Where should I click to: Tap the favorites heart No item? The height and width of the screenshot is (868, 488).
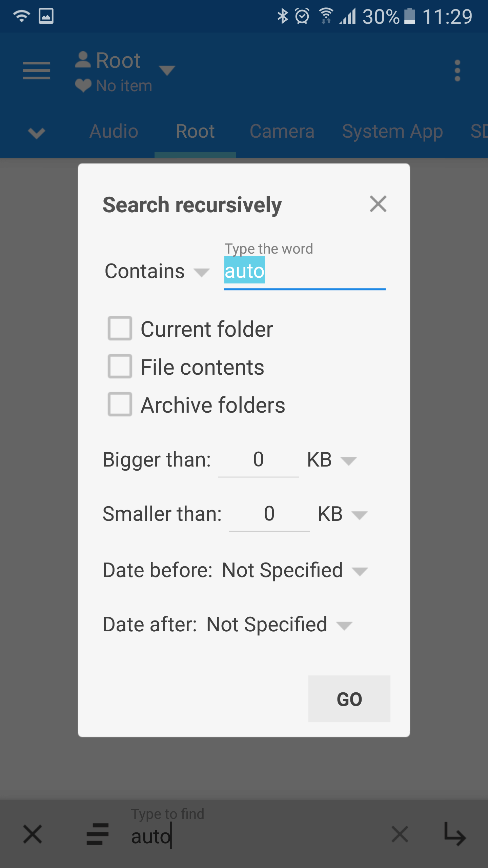(x=114, y=85)
